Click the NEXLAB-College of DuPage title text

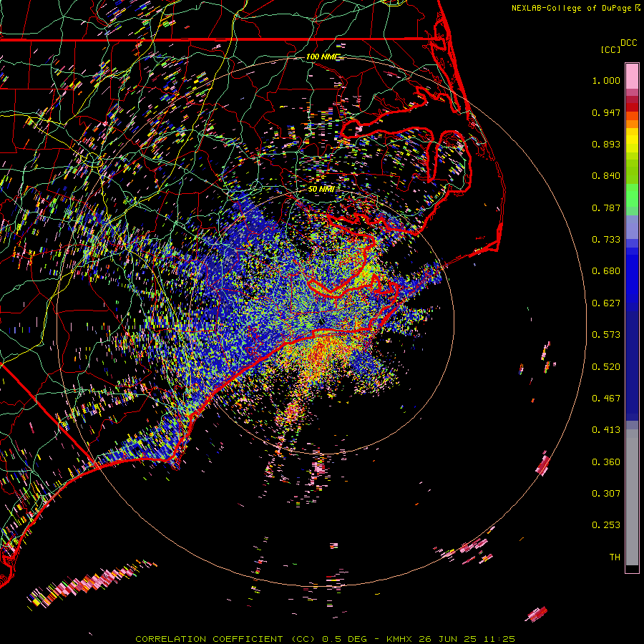coord(571,8)
